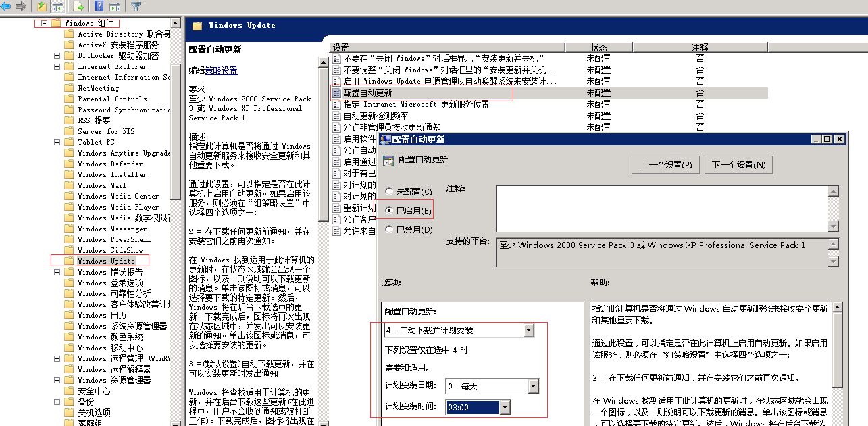Click the policy icon beside 配置自动更新 in list
Viewport: 868px width, 426px height.
click(336, 93)
